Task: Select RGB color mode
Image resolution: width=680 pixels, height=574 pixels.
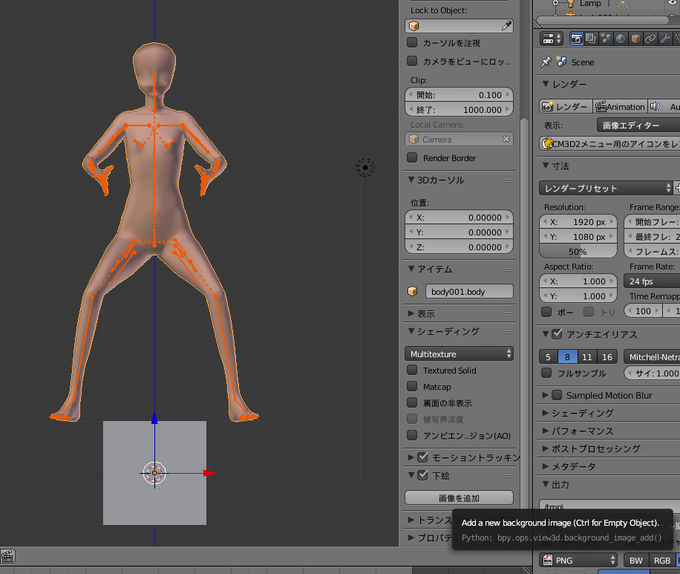Action: pos(662,560)
